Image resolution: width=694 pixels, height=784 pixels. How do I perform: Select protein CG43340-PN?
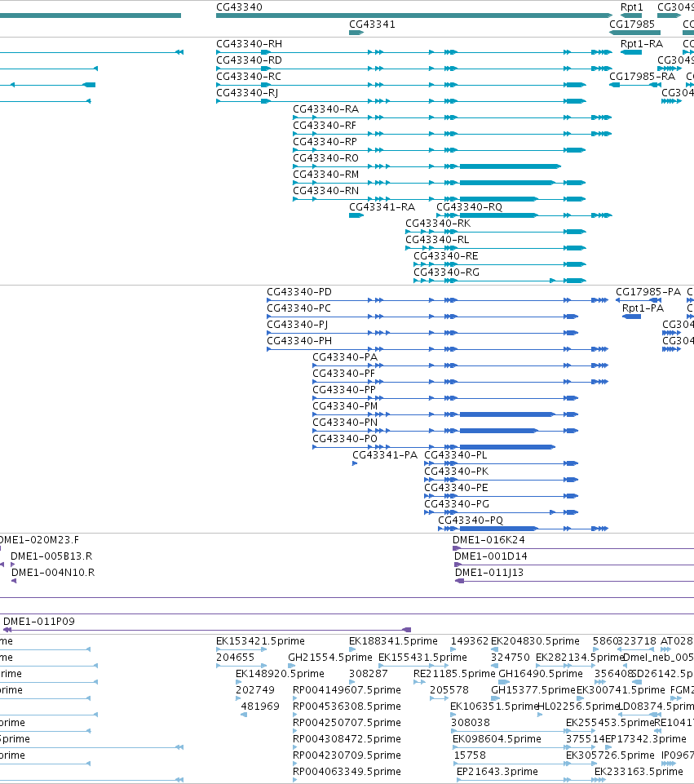tap(345, 423)
